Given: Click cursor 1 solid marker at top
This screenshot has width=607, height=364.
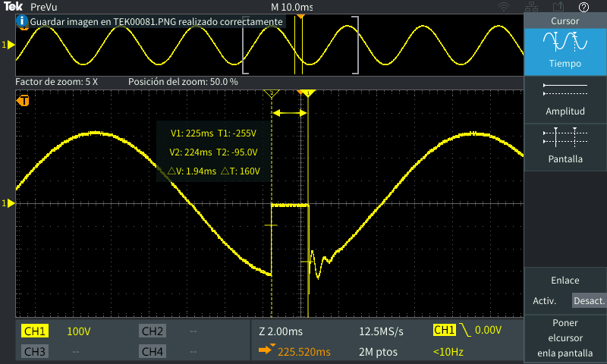Looking at the screenshot, I should pyautogui.click(x=309, y=93).
